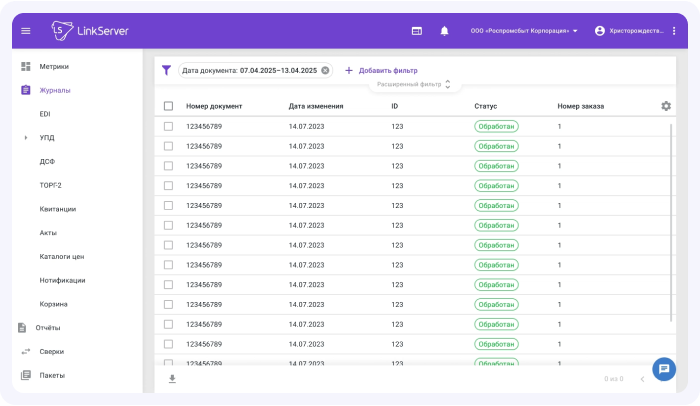Open the three-dot more options menu
Screen dimensions: 700x406
pyautogui.click(x=674, y=31)
